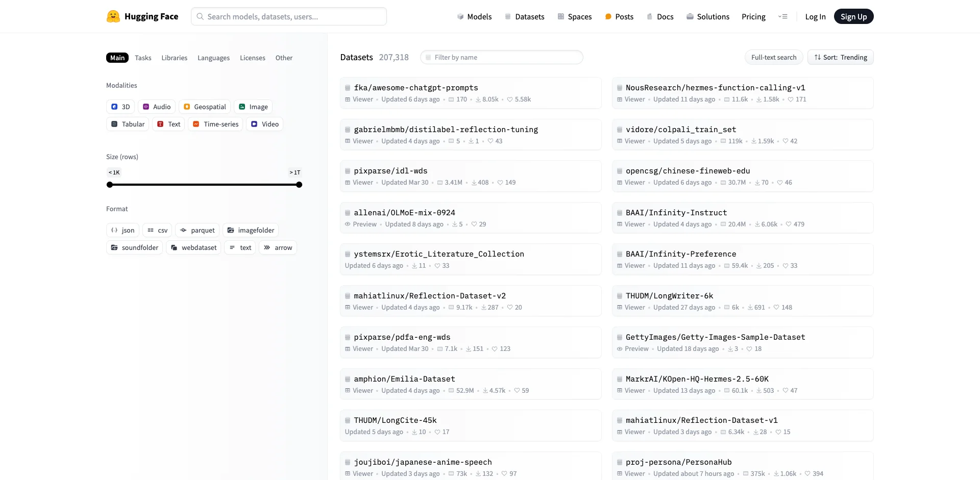Open the BAAI/Infinity-Instruct dataset

pyautogui.click(x=743, y=218)
